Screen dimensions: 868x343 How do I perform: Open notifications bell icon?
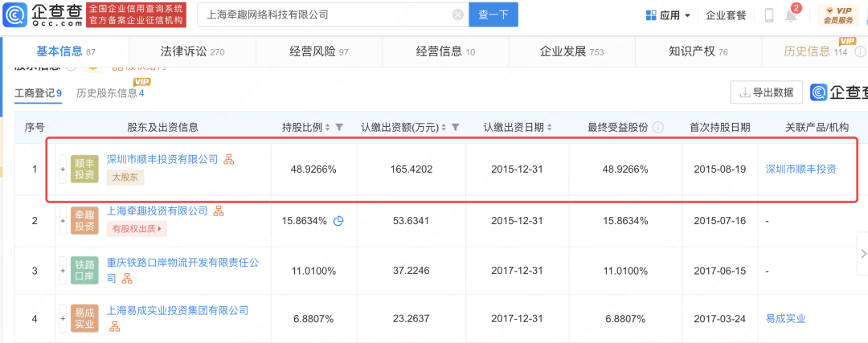tap(791, 15)
